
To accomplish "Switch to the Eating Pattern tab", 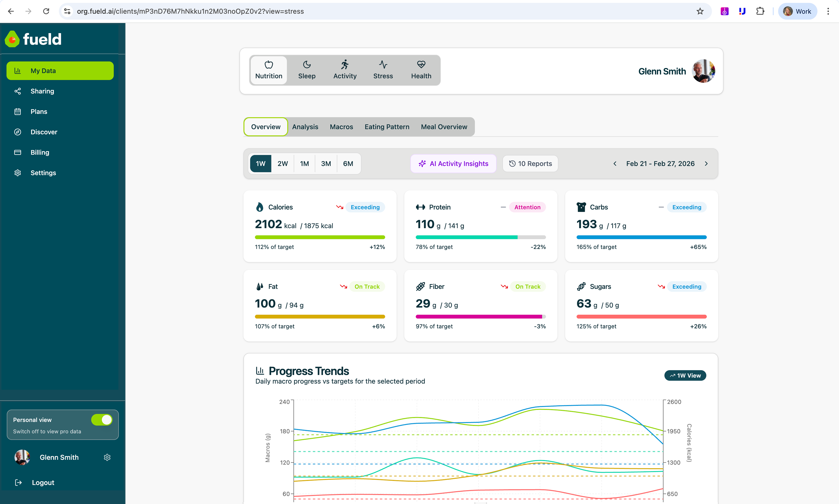I will [387, 127].
